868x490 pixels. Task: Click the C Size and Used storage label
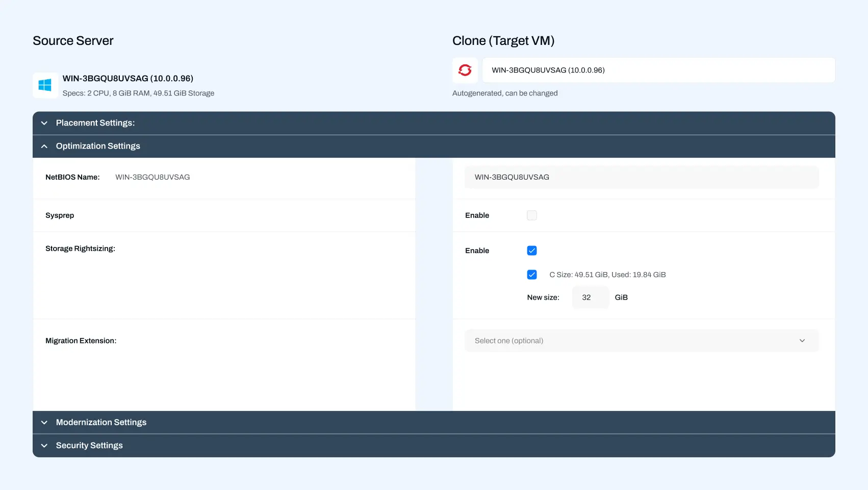pos(607,275)
